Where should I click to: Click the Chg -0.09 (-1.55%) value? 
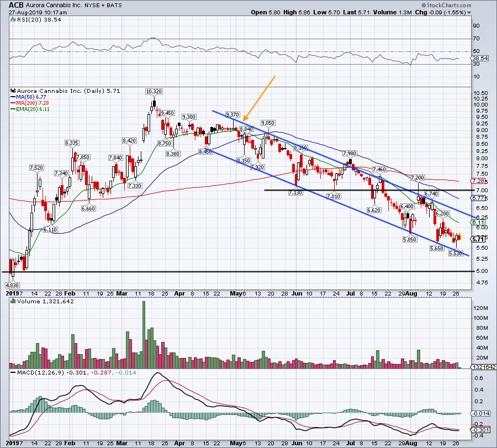(x=440, y=12)
